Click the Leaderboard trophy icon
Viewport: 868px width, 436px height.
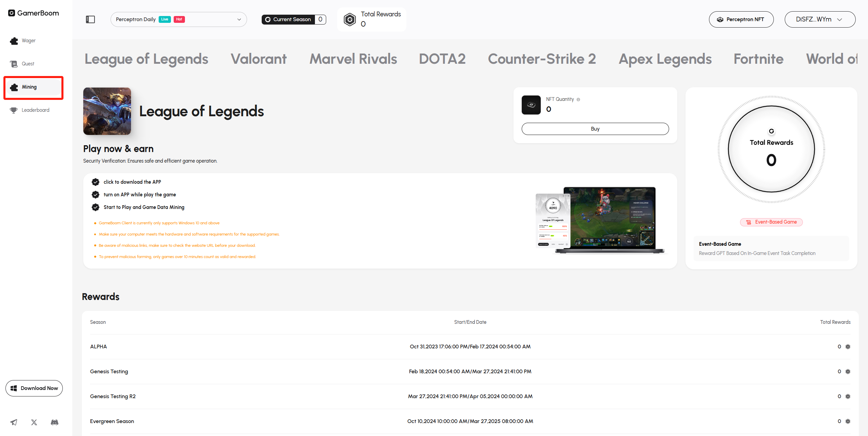pos(14,110)
